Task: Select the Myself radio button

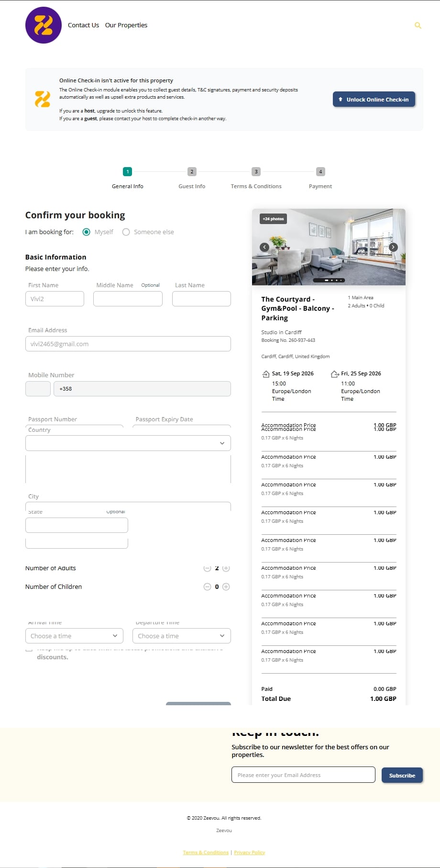Action: [86, 232]
